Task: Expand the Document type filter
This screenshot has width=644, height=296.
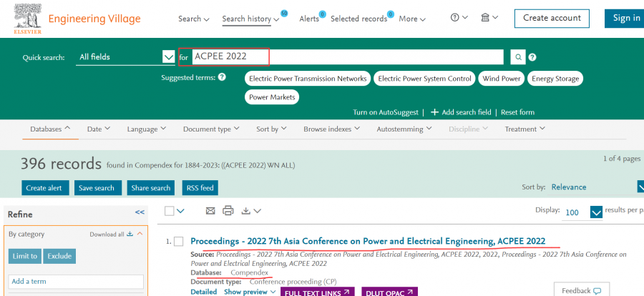Action: tap(210, 129)
